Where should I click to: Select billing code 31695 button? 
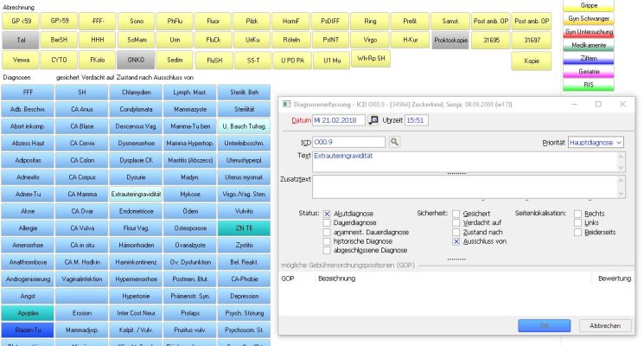click(491, 41)
